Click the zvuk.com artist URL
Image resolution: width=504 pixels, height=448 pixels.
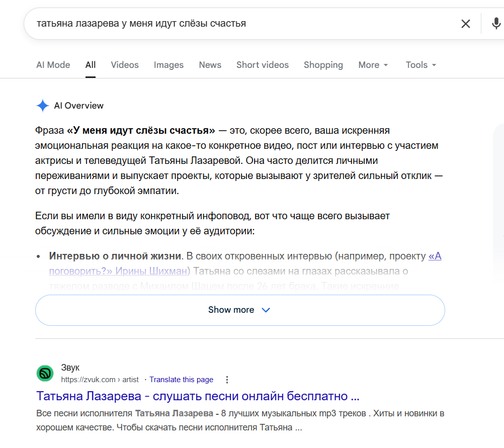[x=100, y=380]
